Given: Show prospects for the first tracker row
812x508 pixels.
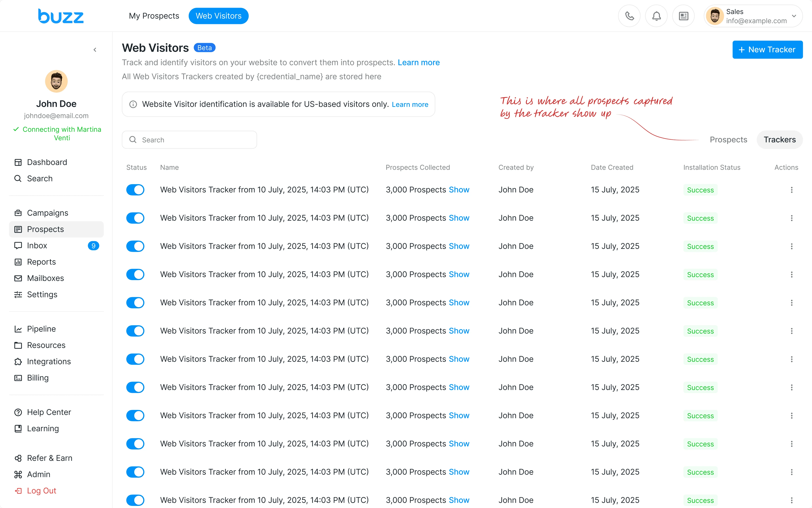Looking at the screenshot, I should coord(459,190).
